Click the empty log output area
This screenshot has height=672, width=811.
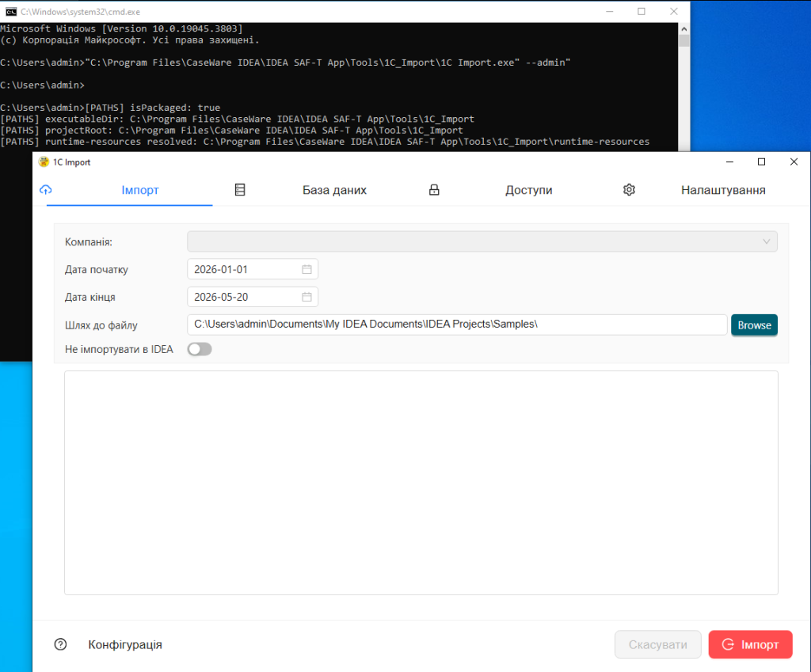(x=421, y=483)
